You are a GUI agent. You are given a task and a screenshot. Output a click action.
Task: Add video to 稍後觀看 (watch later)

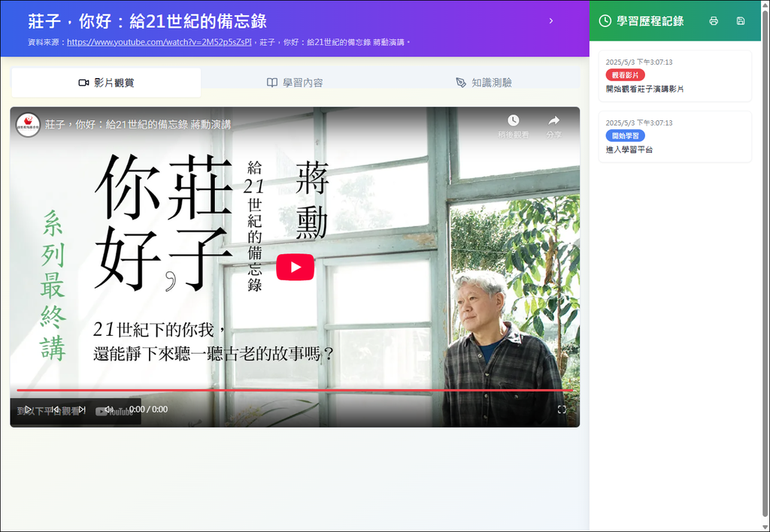click(x=513, y=126)
